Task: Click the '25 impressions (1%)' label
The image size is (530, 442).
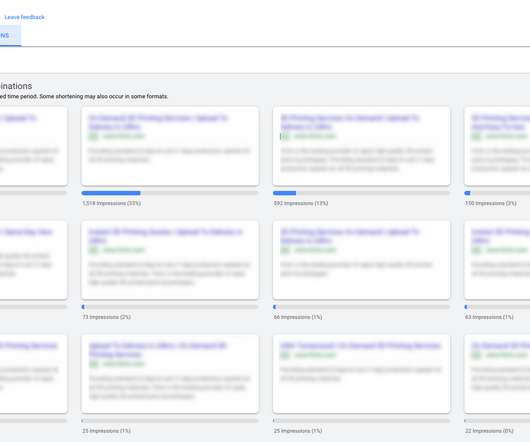Action: coord(298,431)
